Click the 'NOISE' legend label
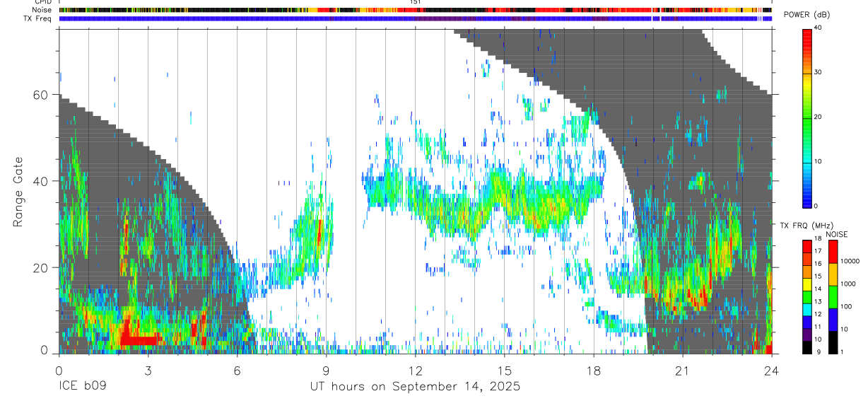The image size is (868, 401). point(836,234)
